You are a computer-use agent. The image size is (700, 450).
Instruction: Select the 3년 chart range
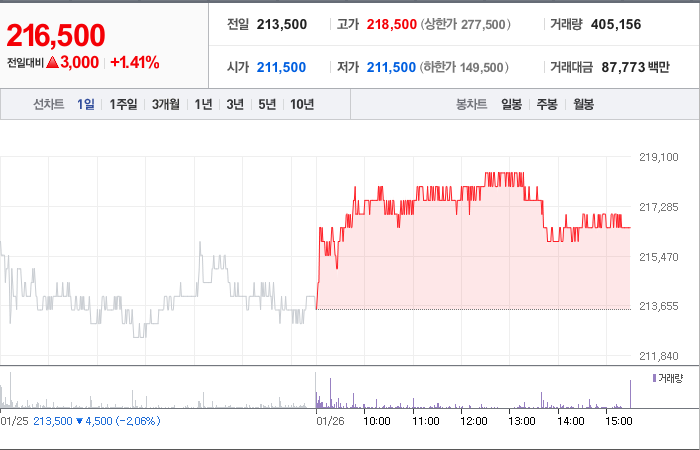(x=235, y=104)
